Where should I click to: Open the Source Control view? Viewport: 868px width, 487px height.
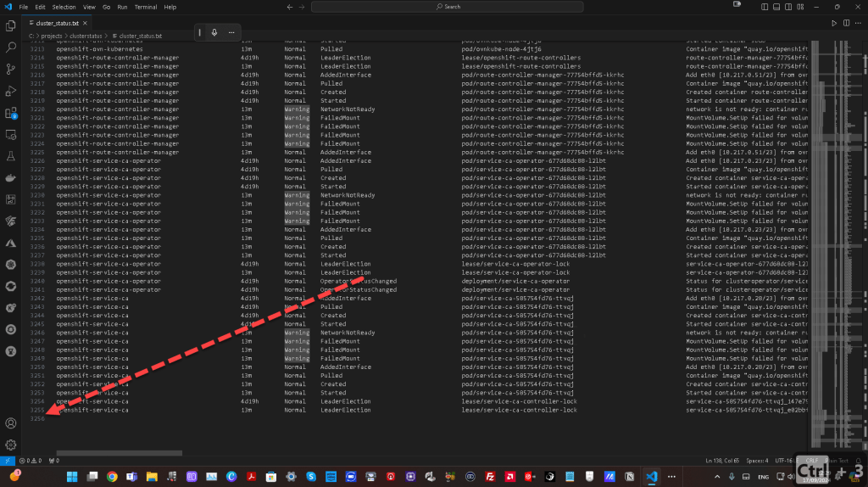pos(10,70)
